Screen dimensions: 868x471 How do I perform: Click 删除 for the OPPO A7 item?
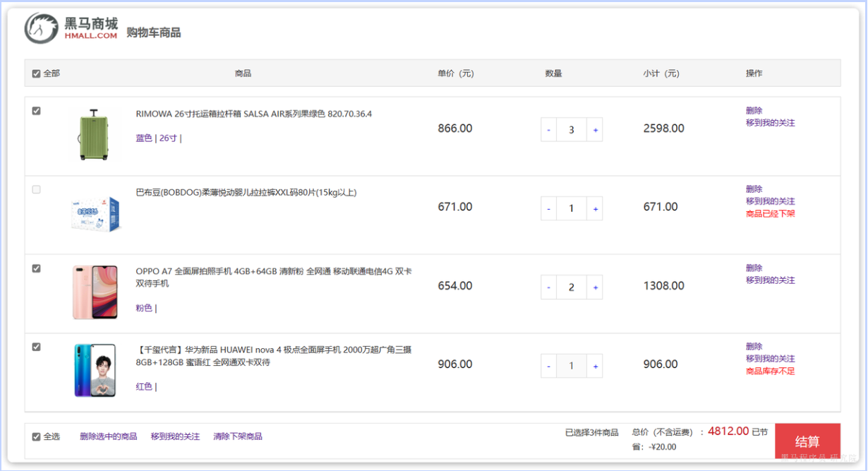pos(754,268)
